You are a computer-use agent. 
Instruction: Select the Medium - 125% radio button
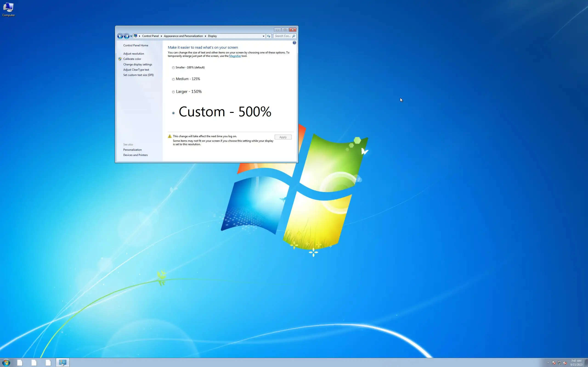[173, 79]
